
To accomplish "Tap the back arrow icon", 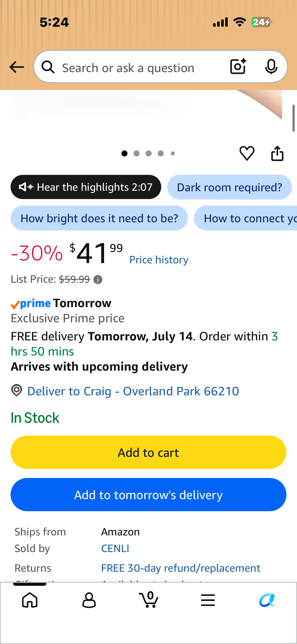I will tap(17, 67).
